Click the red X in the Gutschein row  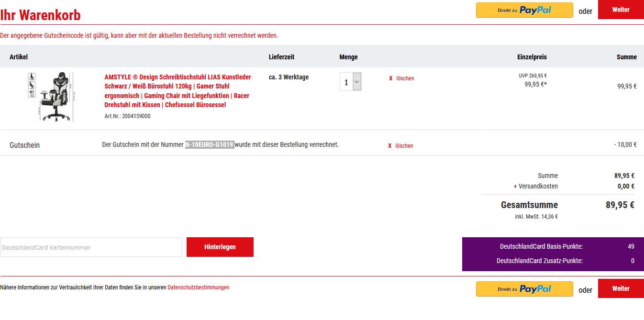click(389, 146)
